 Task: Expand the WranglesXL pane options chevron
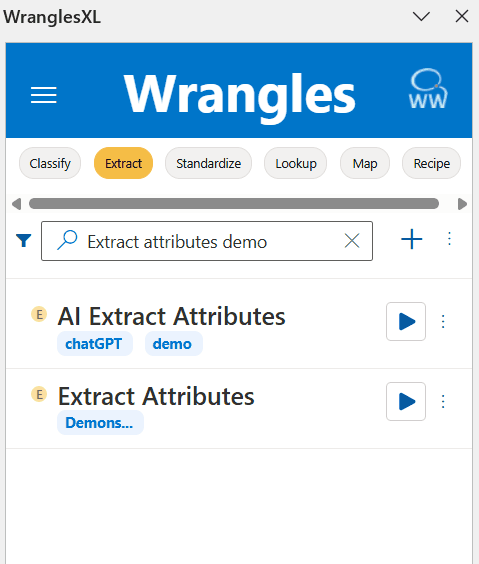pyautogui.click(x=421, y=16)
